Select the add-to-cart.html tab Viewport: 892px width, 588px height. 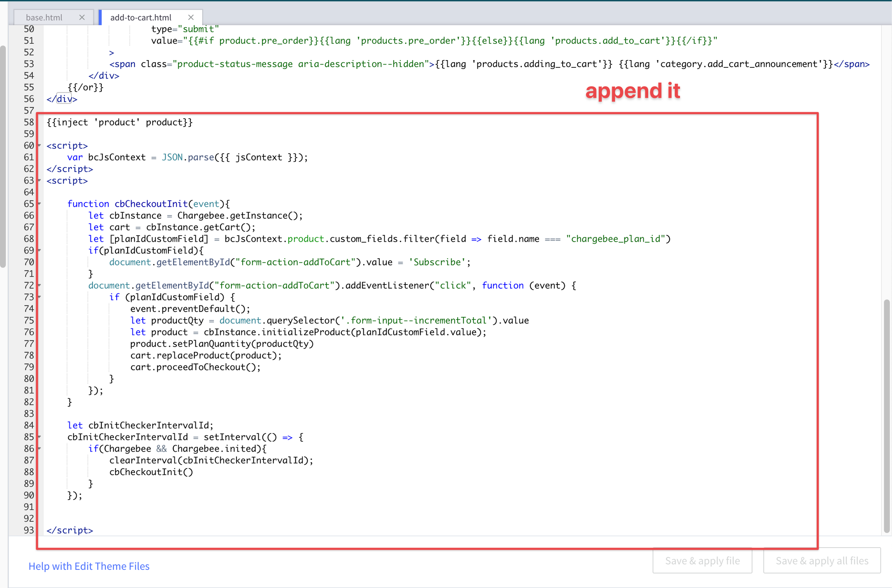[141, 17]
